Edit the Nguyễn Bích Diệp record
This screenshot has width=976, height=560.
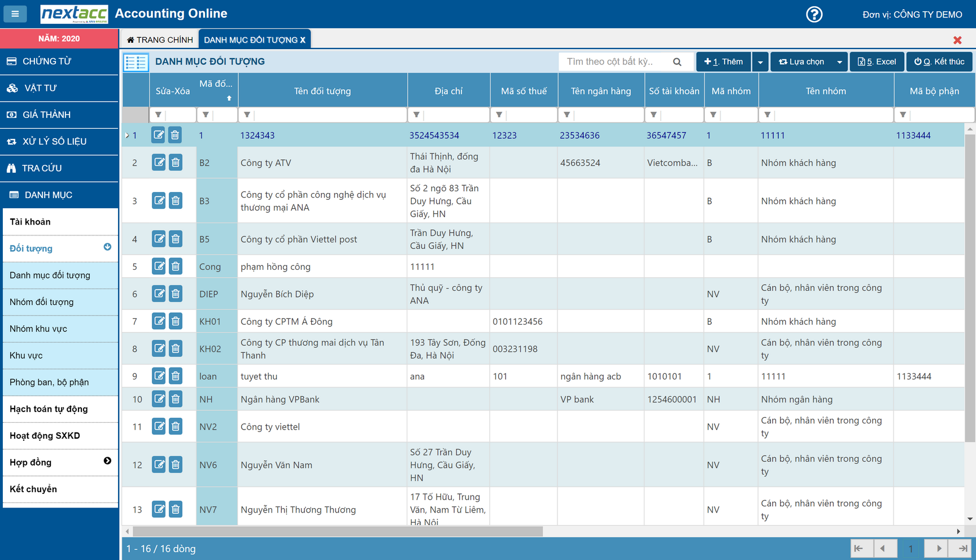[159, 294]
